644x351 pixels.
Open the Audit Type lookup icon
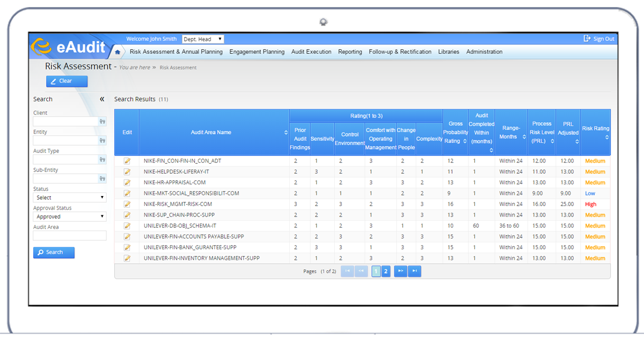pyautogui.click(x=102, y=160)
